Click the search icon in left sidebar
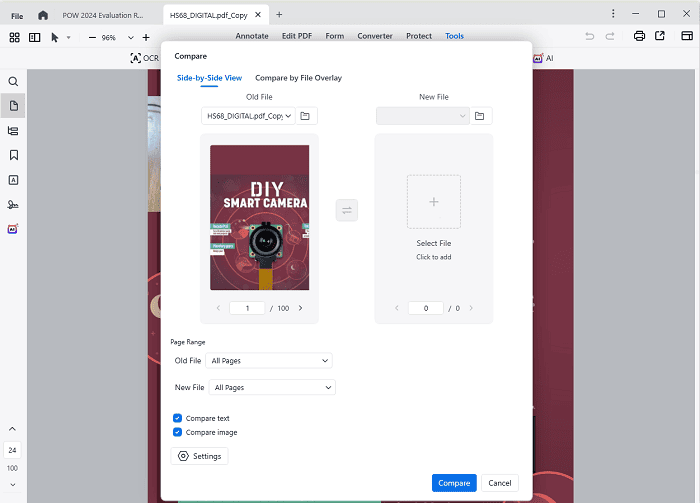 13,81
